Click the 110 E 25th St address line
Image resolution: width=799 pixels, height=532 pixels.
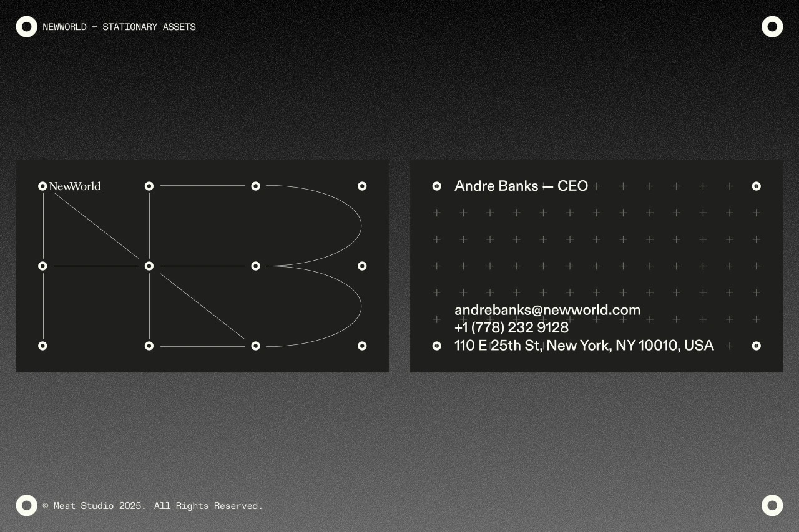(x=584, y=346)
